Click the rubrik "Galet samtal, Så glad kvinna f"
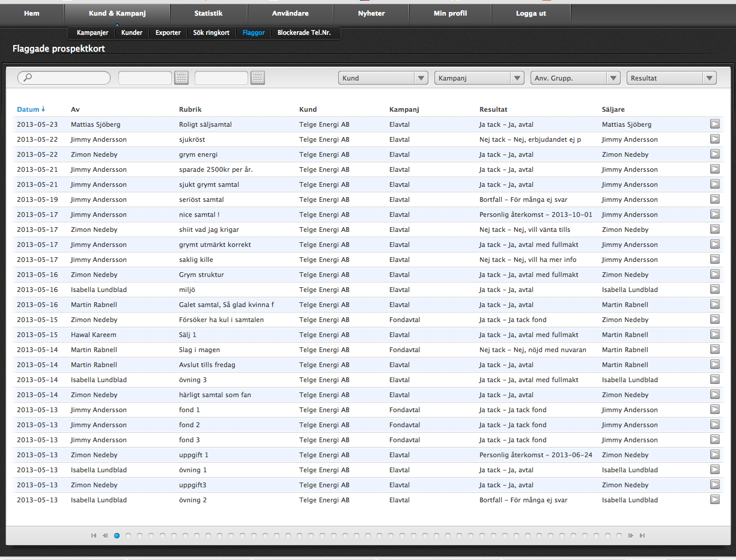Viewport: 736px width, 560px height. tap(227, 305)
